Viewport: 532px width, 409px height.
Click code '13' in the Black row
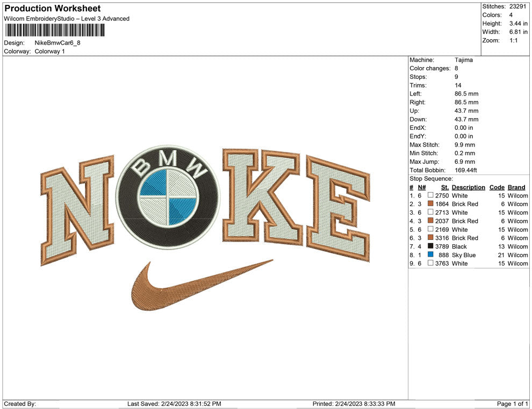click(x=501, y=246)
